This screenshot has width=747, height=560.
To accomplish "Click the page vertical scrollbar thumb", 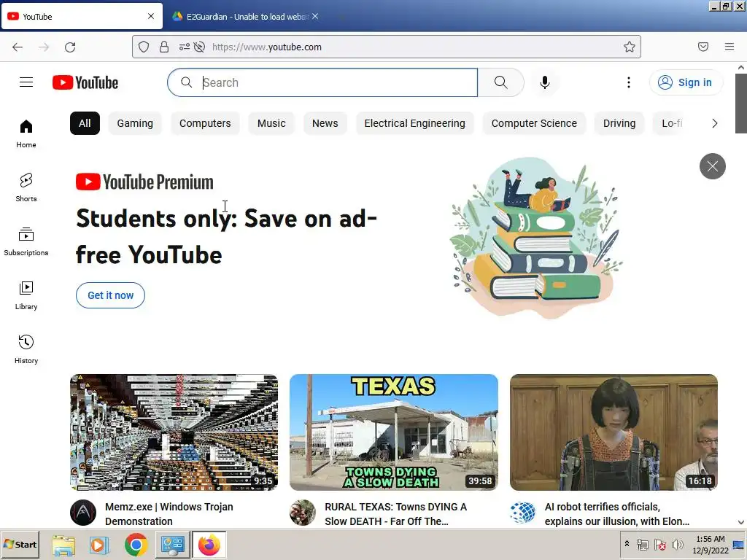I will pos(741,104).
